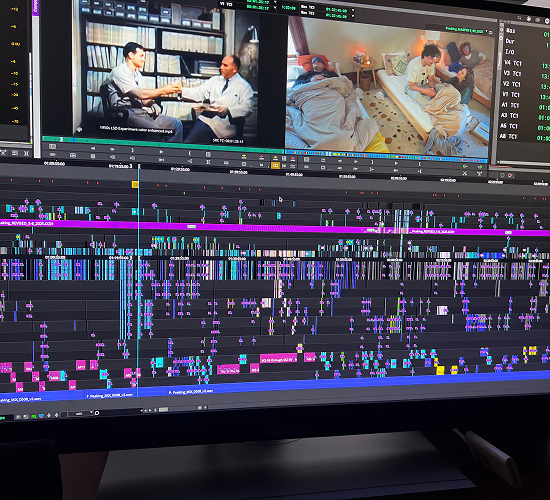
Task: Click the yellow marker on the timeline
Action: click(x=135, y=184)
